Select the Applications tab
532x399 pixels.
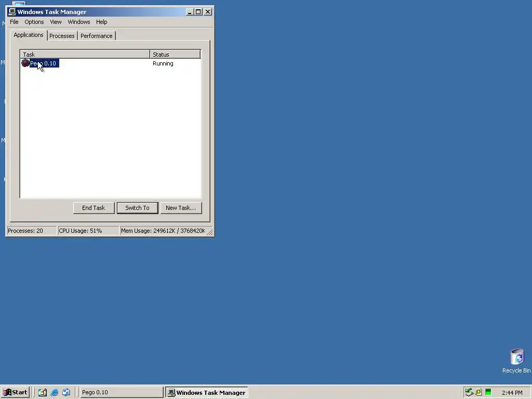pos(29,35)
